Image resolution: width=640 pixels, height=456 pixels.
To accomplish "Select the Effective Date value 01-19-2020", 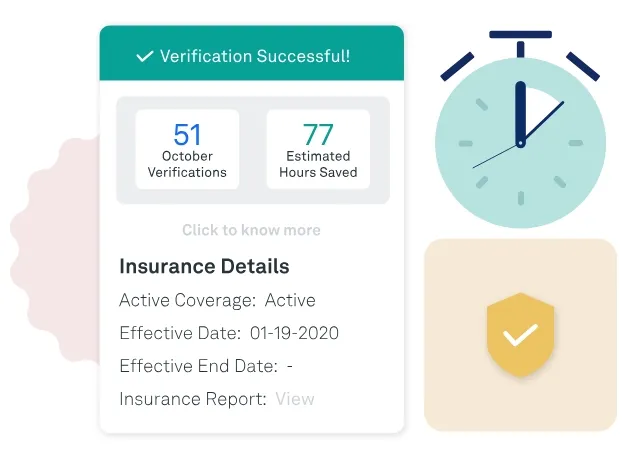I will click(294, 333).
